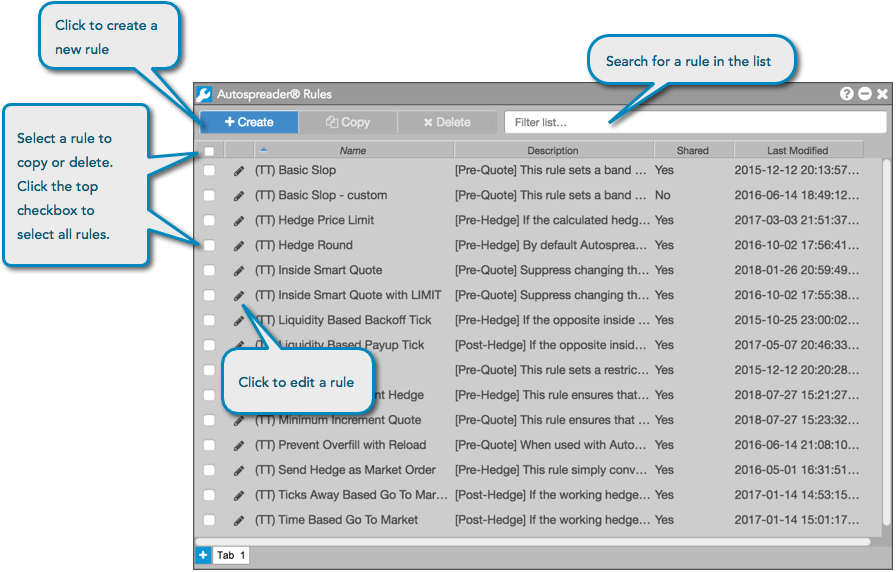This screenshot has height=572, width=896.
Task: Focus the Filter list search field
Action: point(695,122)
